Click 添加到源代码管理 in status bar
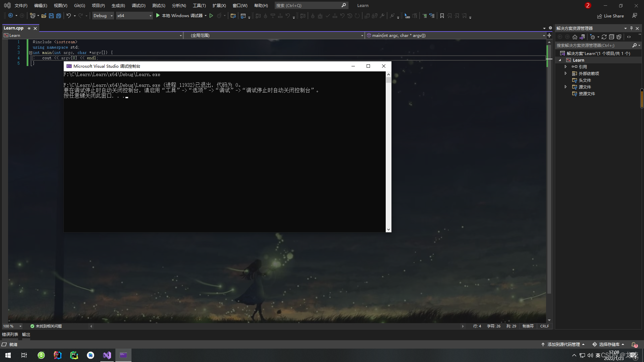 click(x=563, y=344)
